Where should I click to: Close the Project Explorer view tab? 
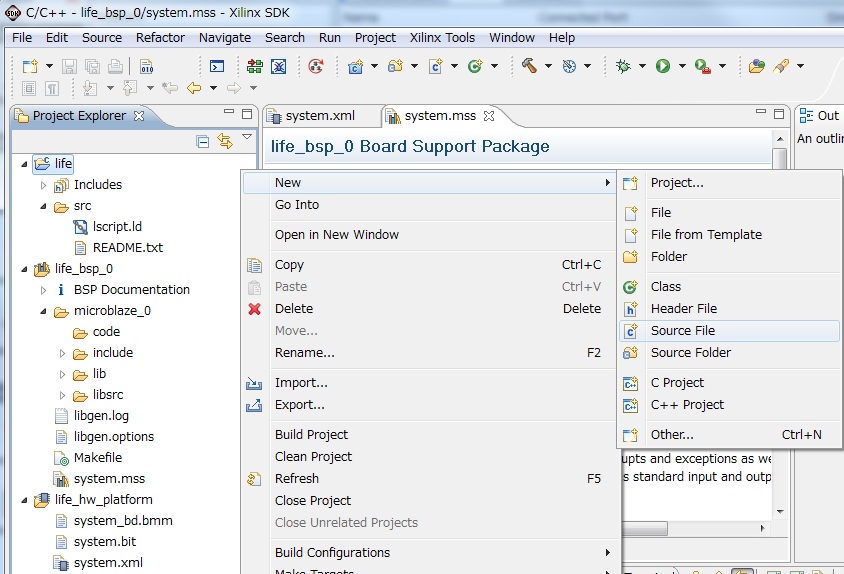point(139,116)
